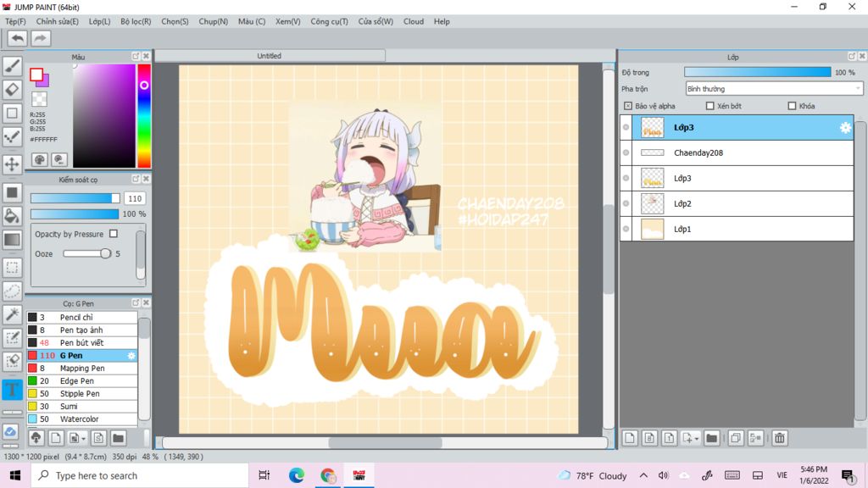
Task: Click the Windows Start button
Action: pyautogui.click(x=15, y=475)
